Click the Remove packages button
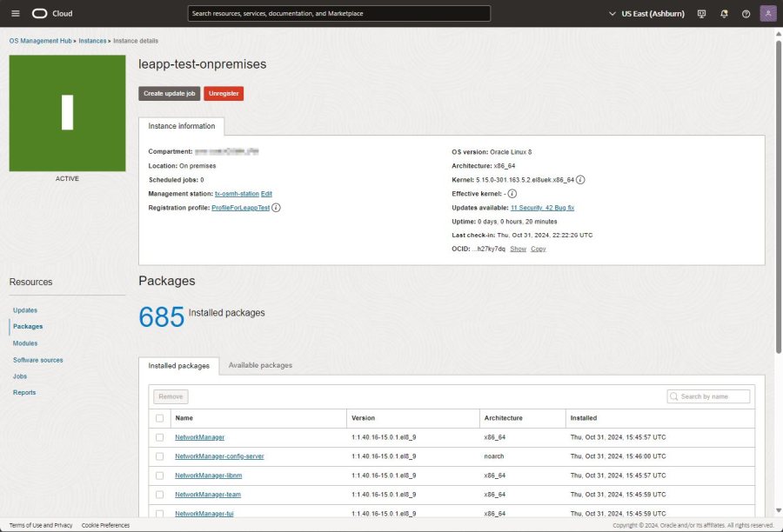The height and width of the screenshot is (532, 783). (171, 396)
